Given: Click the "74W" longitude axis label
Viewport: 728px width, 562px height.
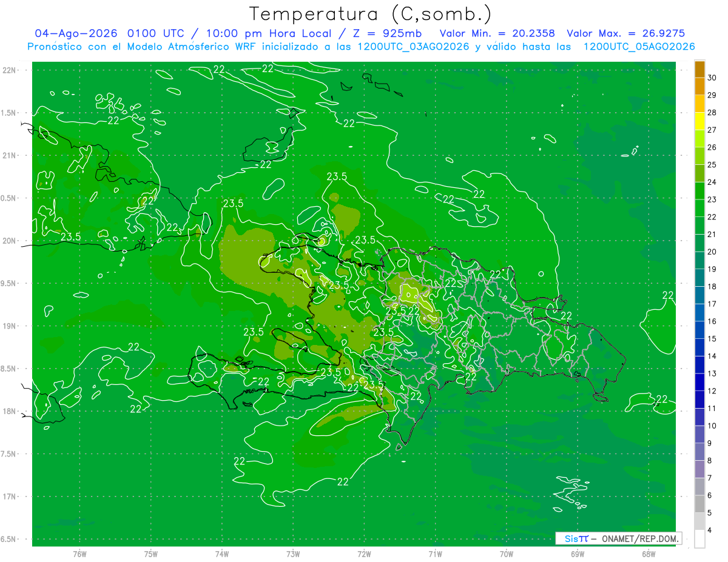Looking at the screenshot, I should tap(222, 554).
